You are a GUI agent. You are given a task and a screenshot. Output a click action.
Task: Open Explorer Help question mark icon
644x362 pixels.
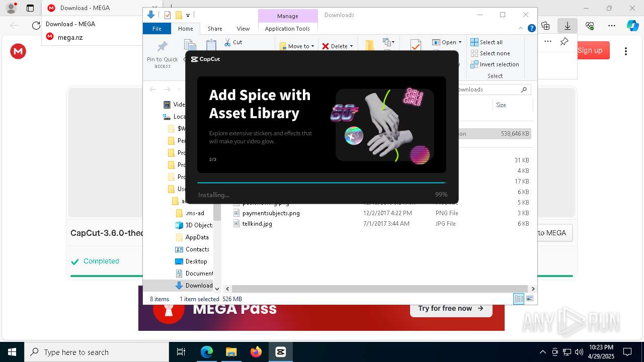click(531, 29)
